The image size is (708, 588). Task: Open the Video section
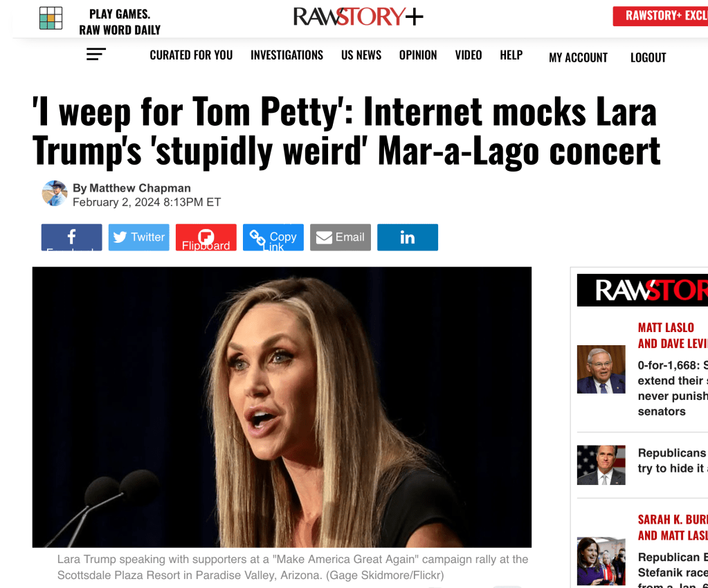point(469,55)
